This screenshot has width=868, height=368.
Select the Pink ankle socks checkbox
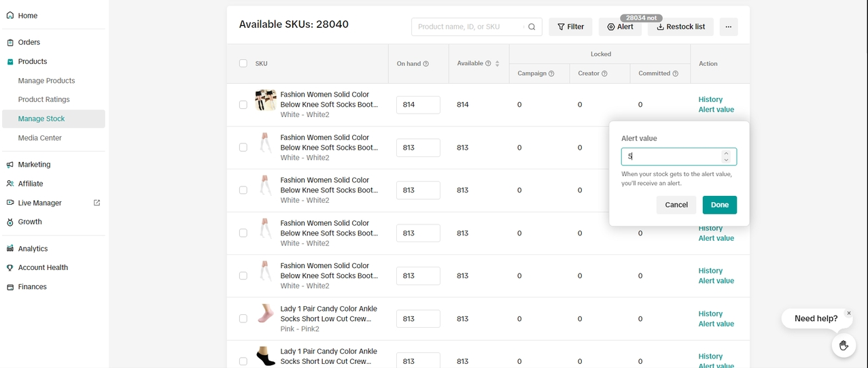(243, 318)
